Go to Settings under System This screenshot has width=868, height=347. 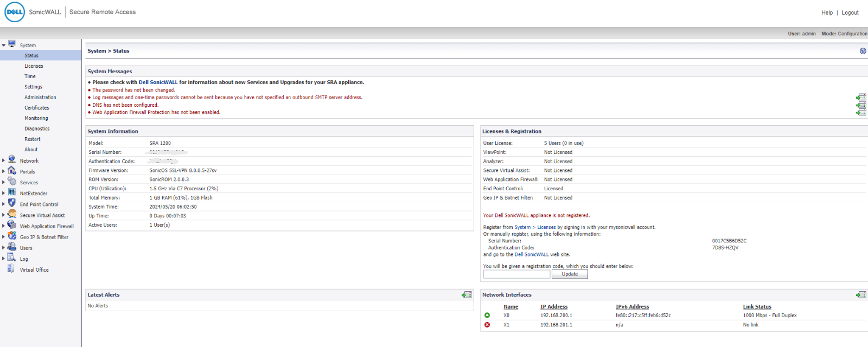coord(33,87)
